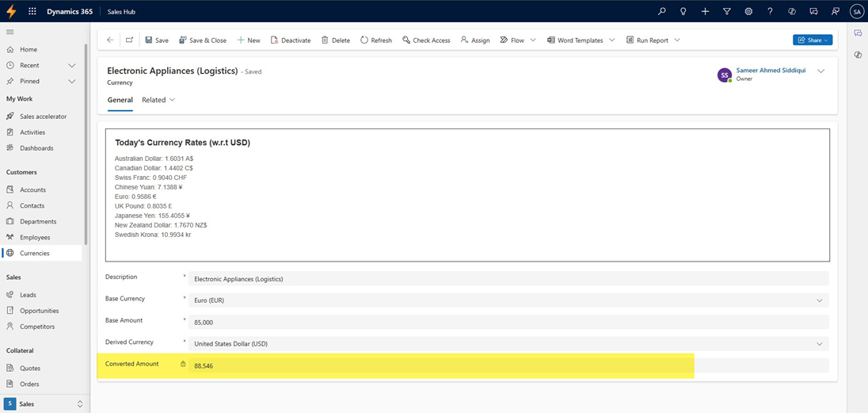Open owner Sameer Ahmed Siddiqui link
The height and width of the screenshot is (413, 868).
tap(771, 71)
